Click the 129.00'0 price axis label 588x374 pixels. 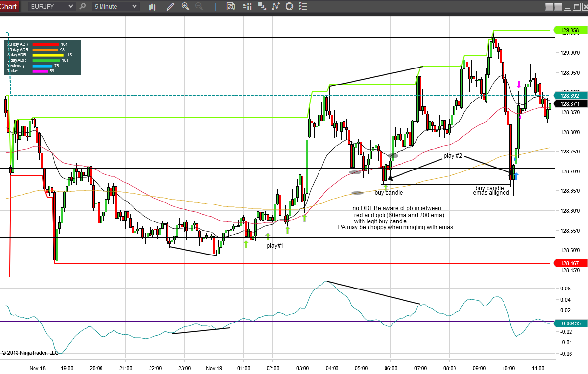click(x=570, y=53)
